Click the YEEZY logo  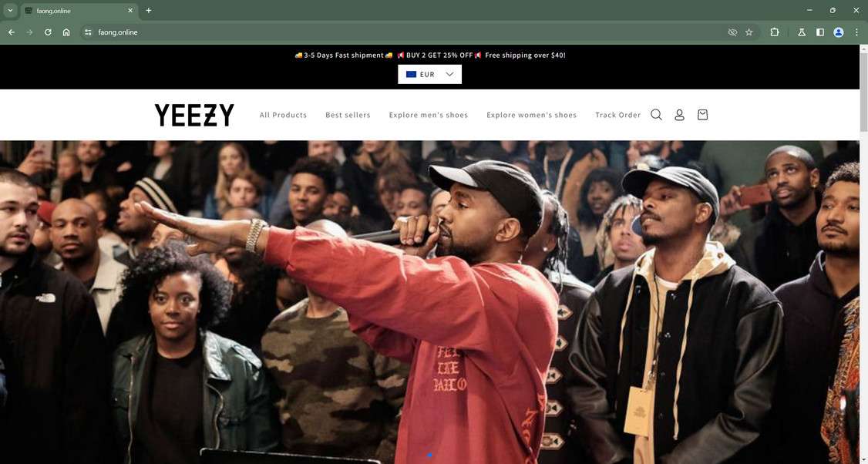[194, 115]
